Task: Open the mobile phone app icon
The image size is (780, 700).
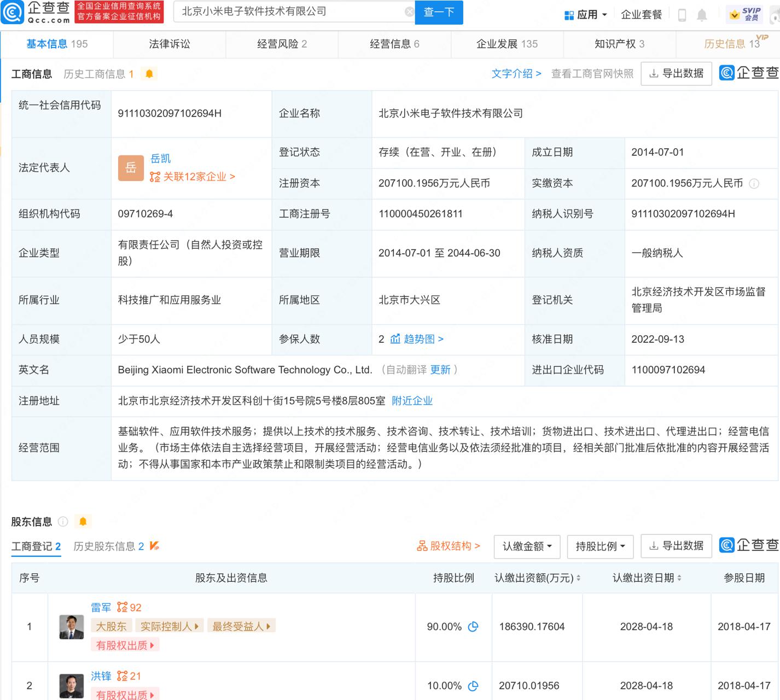Action: coord(682,15)
